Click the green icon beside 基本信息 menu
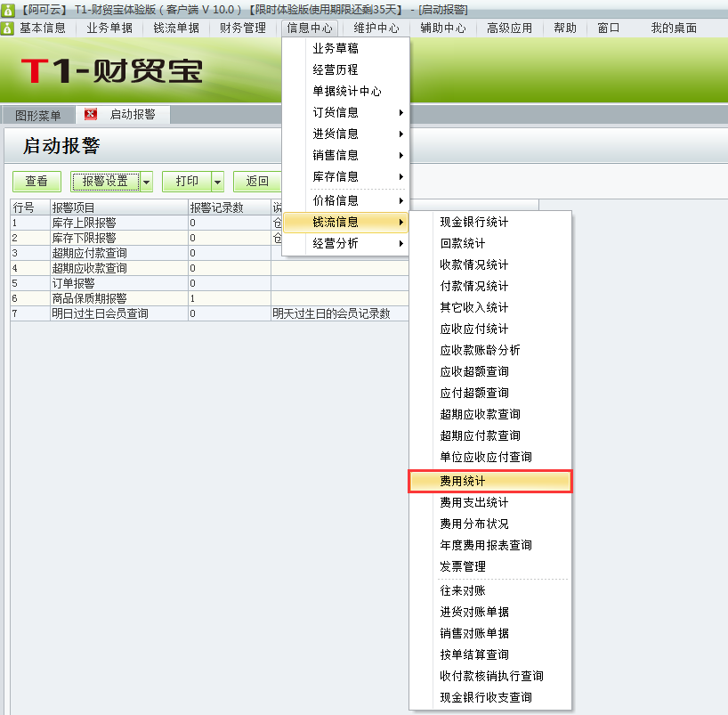The image size is (728, 715). tap(8, 28)
